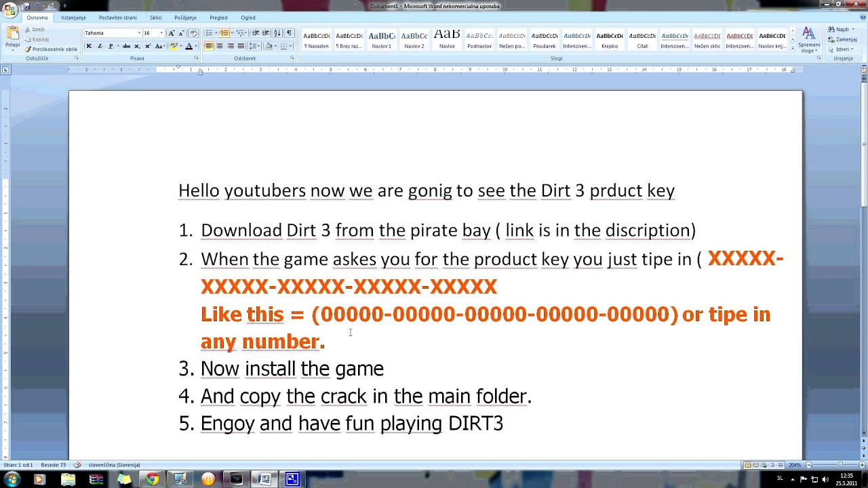The image size is (868, 488).
Task: Apply the Navaden style
Action: 316,40
